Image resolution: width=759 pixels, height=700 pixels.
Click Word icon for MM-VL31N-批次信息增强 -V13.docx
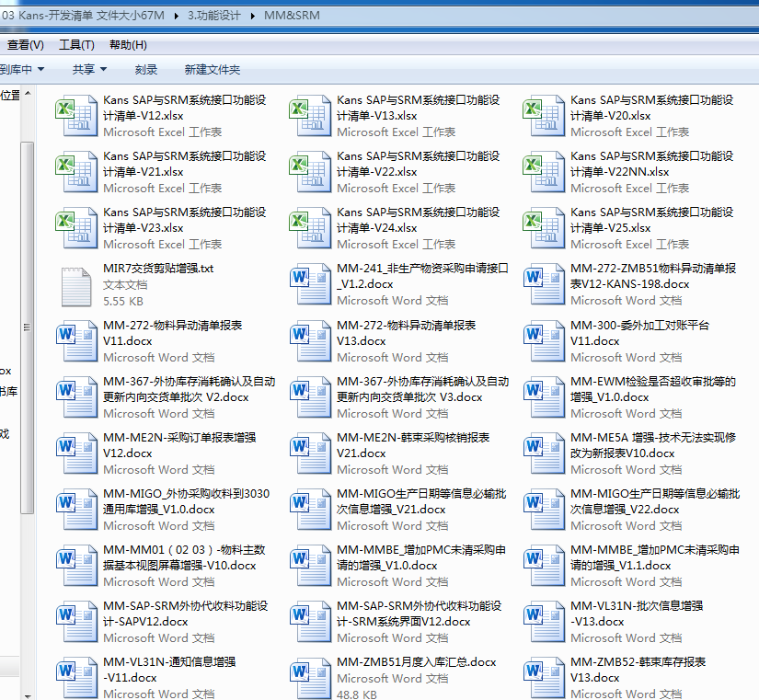(544, 622)
